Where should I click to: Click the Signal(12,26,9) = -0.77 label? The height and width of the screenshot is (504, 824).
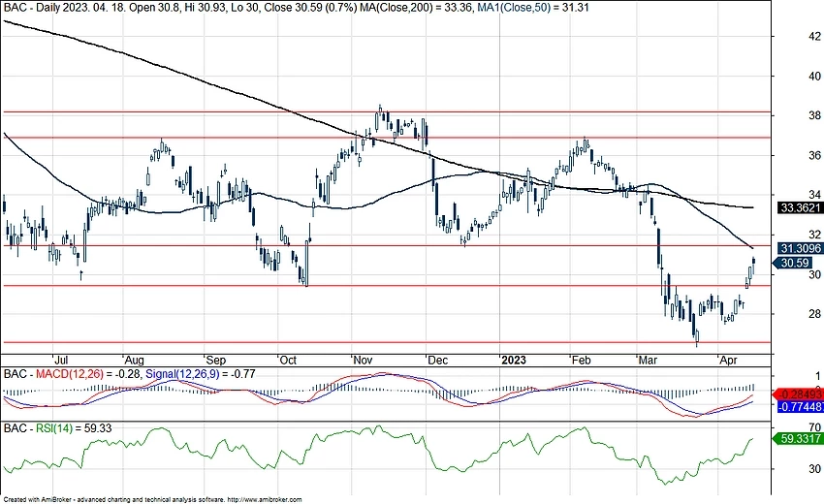pyautogui.click(x=201, y=374)
